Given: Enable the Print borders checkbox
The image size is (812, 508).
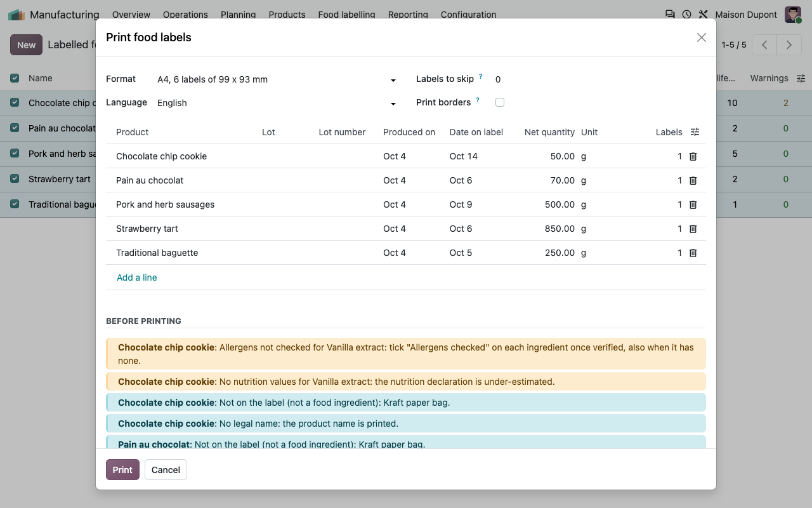Looking at the screenshot, I should [500, 102].
